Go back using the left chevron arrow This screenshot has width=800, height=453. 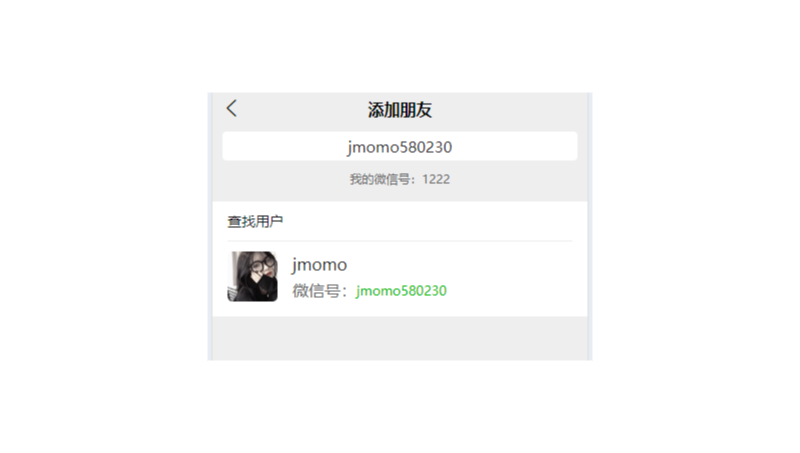coord(232,108)
